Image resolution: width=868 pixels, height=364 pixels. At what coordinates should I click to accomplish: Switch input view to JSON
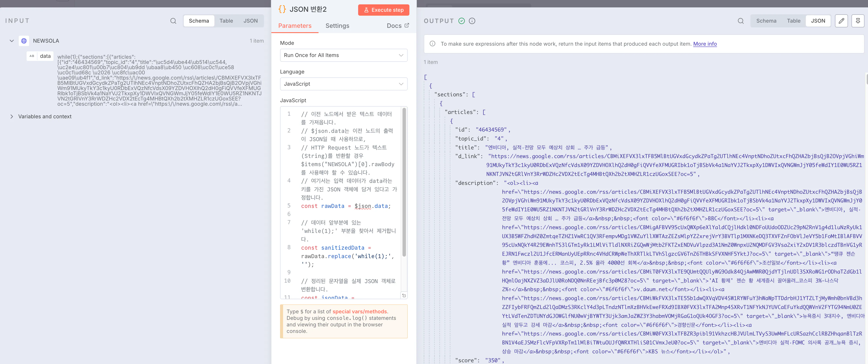coord(250,21)
